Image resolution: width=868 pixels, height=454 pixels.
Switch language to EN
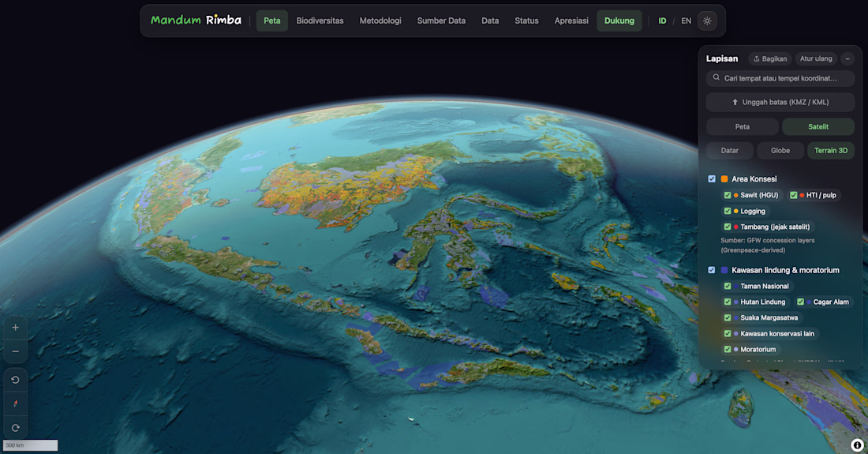point(686,21)
